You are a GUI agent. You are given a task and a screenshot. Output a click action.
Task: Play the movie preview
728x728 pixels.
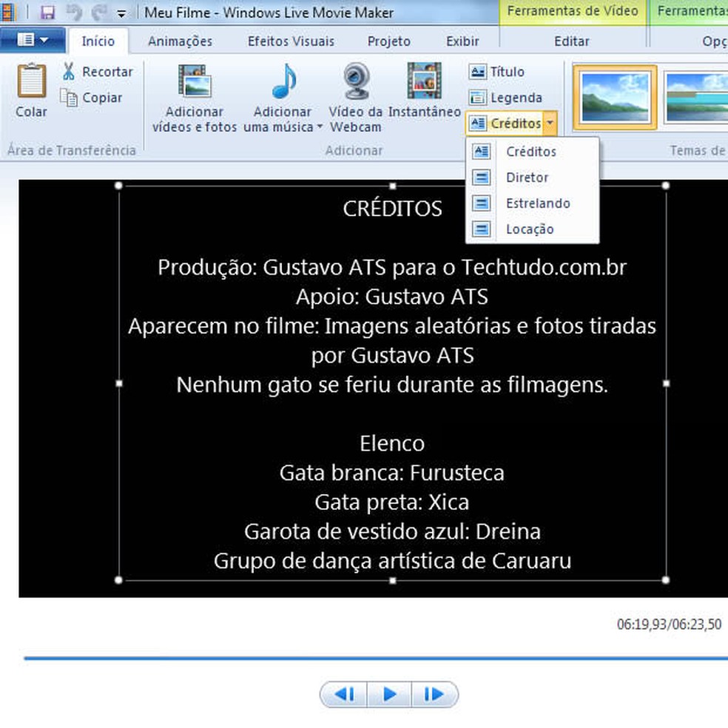click(x=389, y=694)
